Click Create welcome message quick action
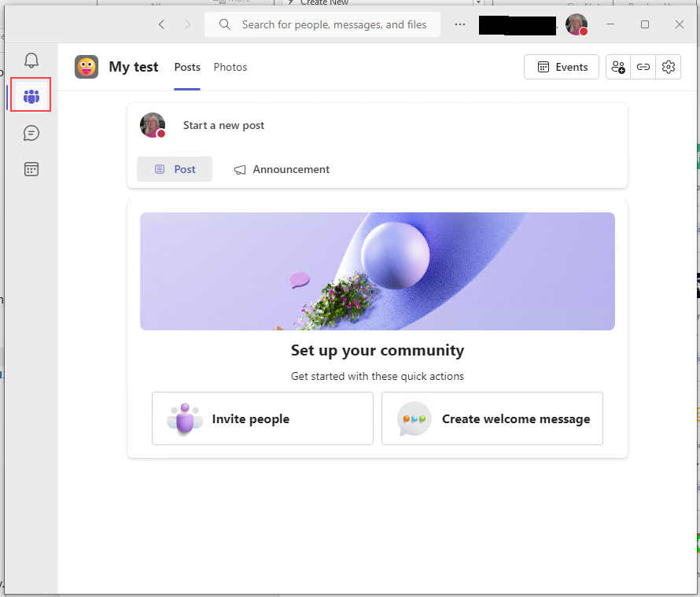The width and height of the screenshot is (700, 597). (x=492, y=418)
